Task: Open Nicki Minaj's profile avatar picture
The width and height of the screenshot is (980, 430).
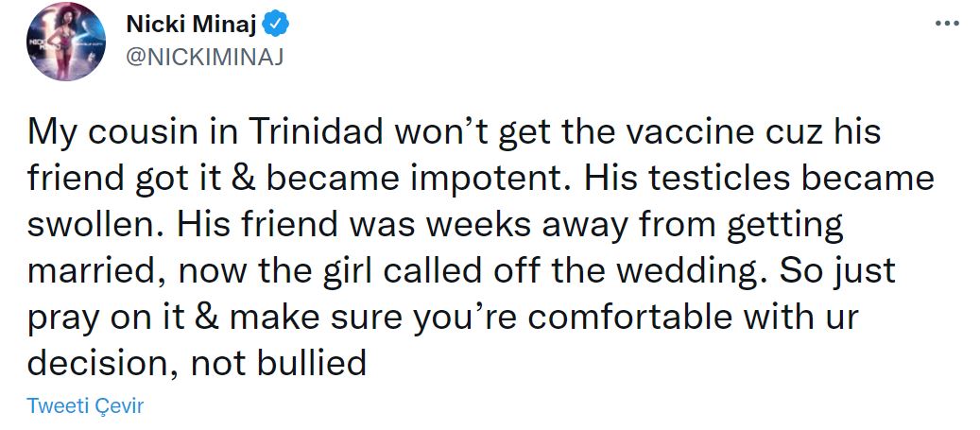Action: (x=65, y=42)
